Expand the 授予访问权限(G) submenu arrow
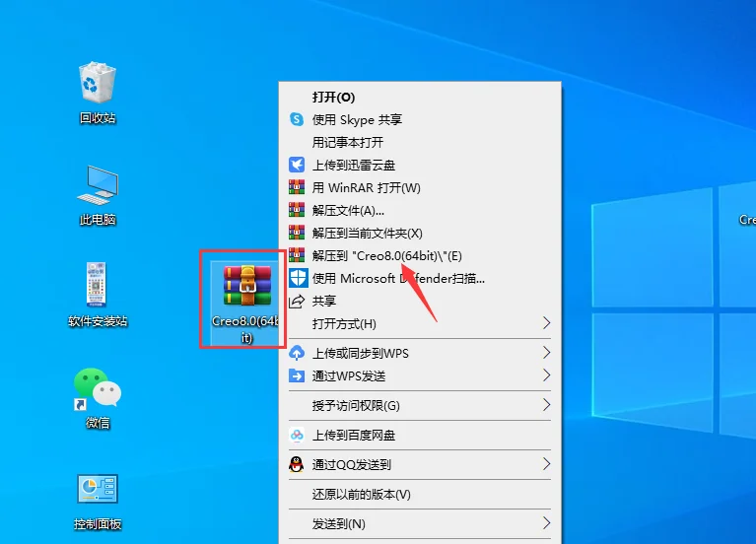The image size is (756, 544). [x=546, y=405]
